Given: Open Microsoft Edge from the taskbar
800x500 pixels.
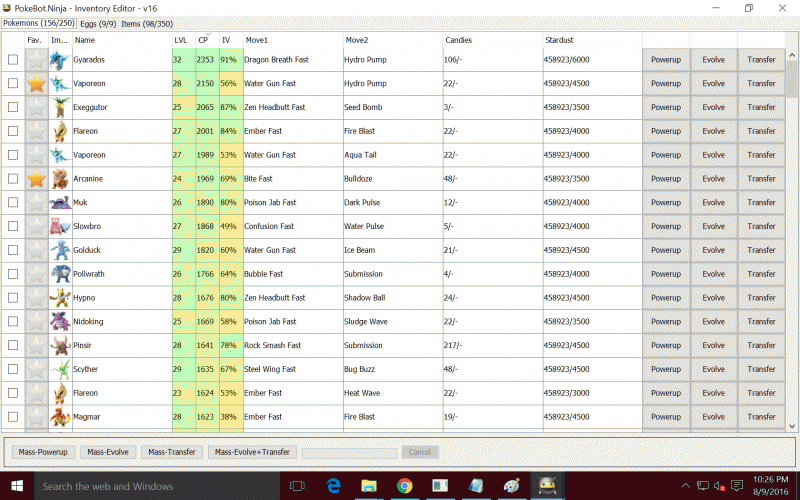Looking at the screenshot, I should point(334,486).
